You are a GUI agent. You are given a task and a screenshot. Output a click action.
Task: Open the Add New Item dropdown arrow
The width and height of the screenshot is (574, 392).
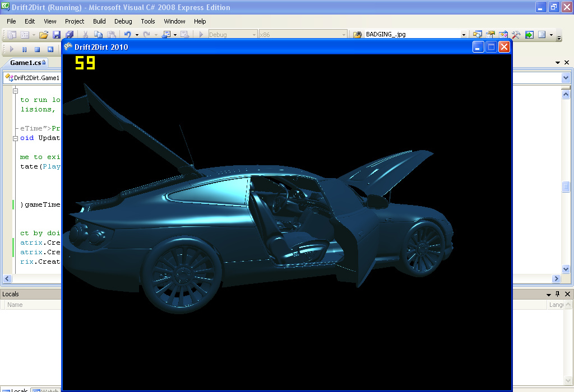(x=34, y=35)
